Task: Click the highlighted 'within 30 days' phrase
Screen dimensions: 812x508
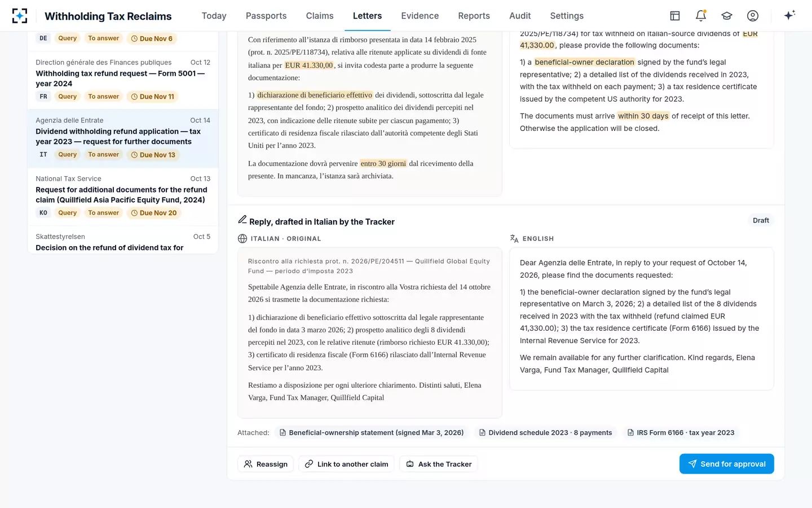Action: click(x=643, y=116)
